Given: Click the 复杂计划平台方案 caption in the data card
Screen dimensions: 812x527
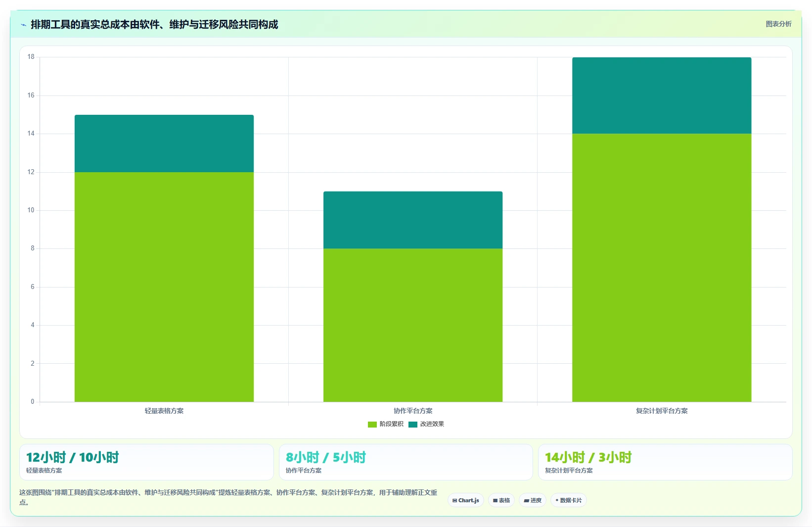Looking at the screenshot, I should [569, 471].
